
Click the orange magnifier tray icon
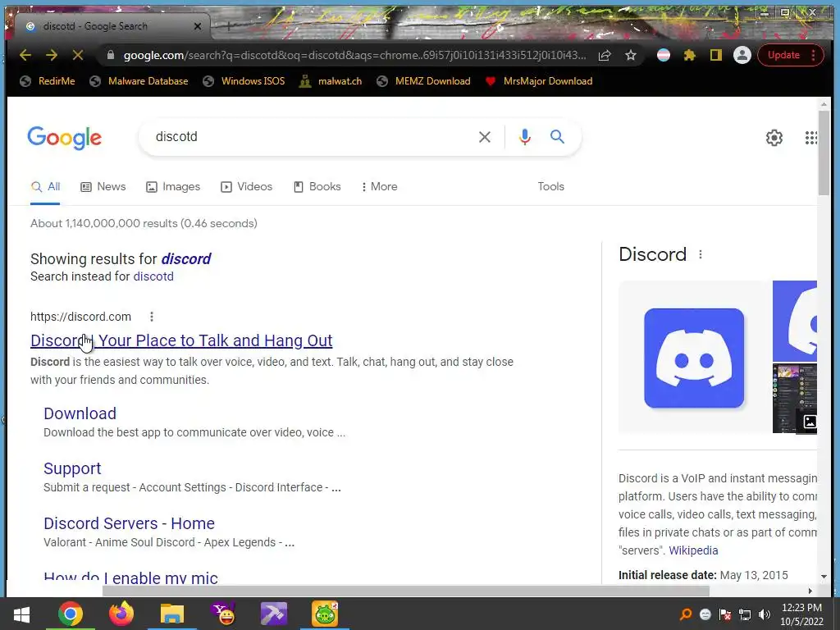click(686, 614)
